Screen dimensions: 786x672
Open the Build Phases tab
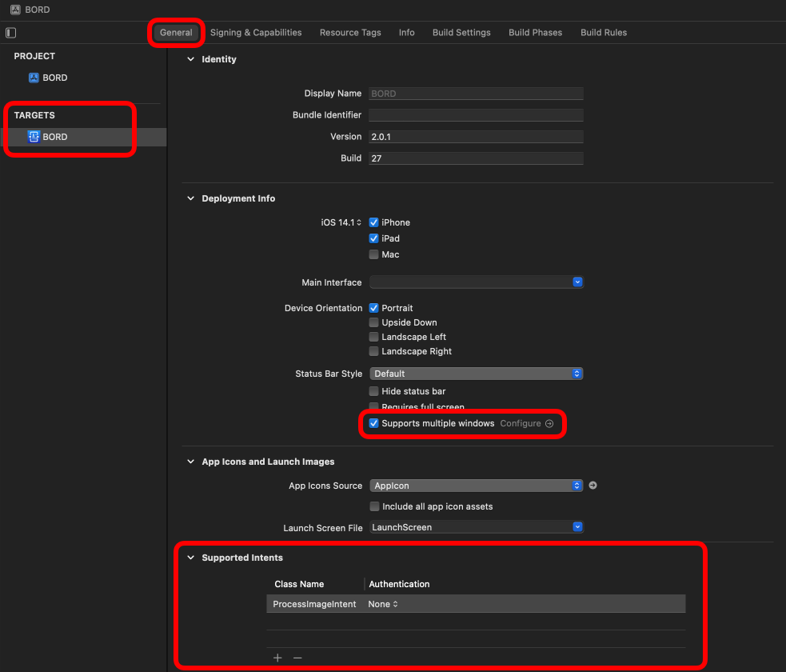pyautogui.click(x=536, y=33)
